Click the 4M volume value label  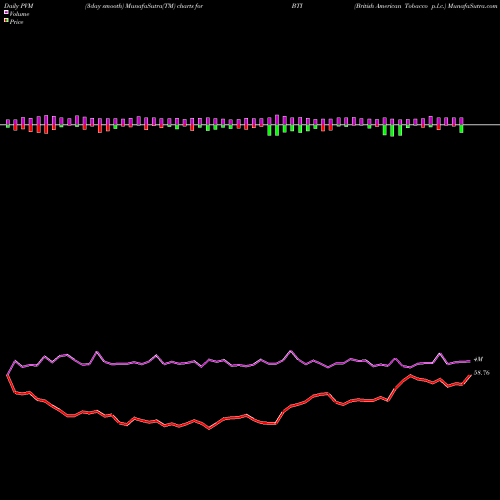[478, 359]
